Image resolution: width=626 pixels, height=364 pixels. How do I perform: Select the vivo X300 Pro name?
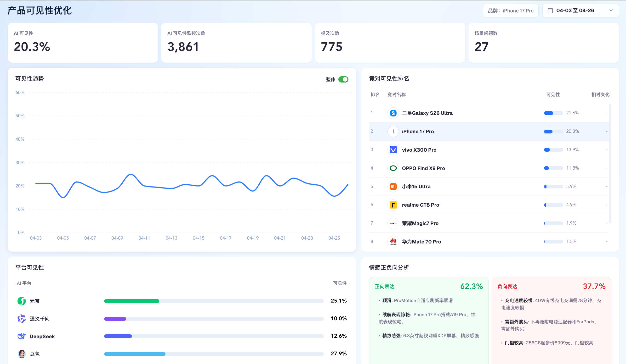coord(419,150)
